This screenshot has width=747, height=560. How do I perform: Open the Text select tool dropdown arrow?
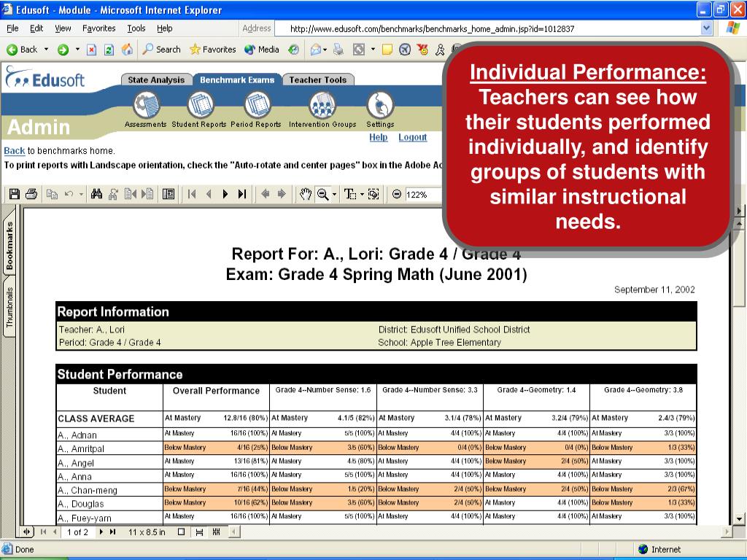pos(362,194)
